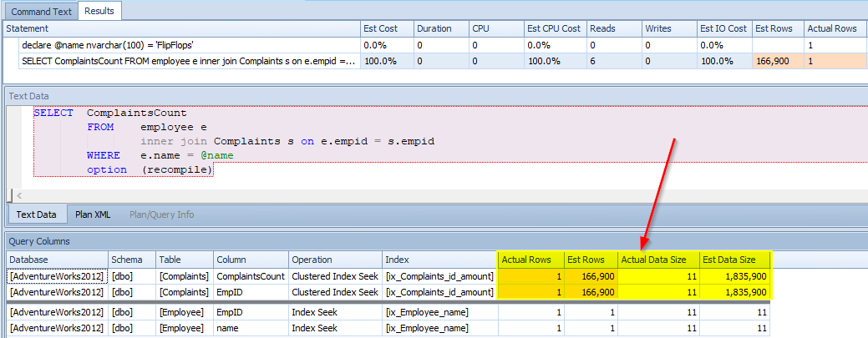868x338 pixels.
Task: Switch to the Command Text tab
Action: [x=39, y=11]
